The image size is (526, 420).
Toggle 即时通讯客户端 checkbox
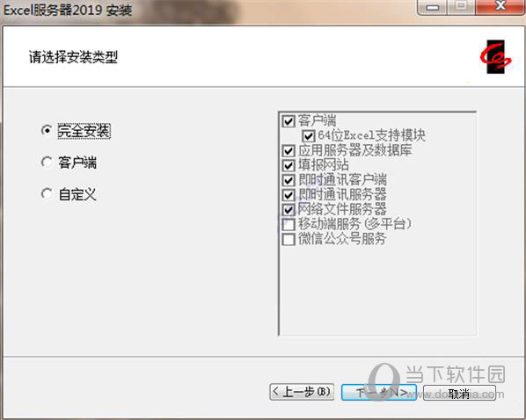coord(289,180)
